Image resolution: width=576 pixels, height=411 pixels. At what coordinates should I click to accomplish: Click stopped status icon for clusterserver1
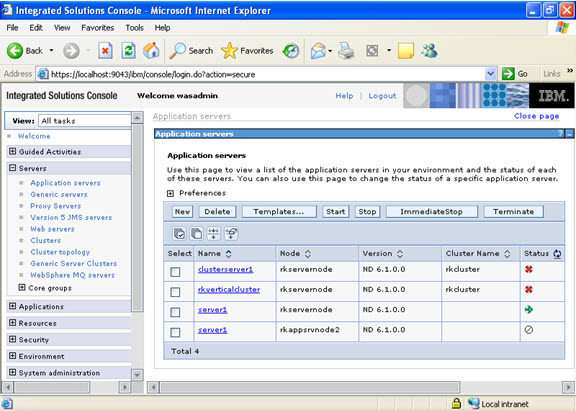click(529, 269)
